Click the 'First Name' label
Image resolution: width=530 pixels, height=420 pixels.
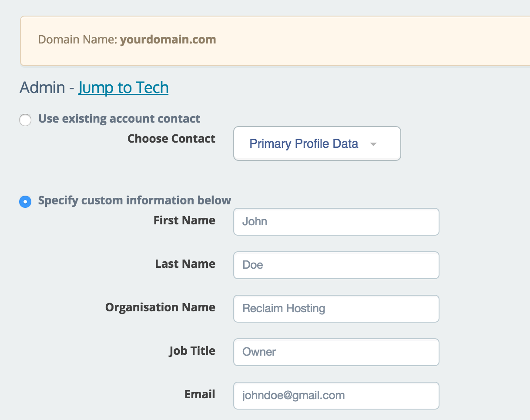[184, 220]
